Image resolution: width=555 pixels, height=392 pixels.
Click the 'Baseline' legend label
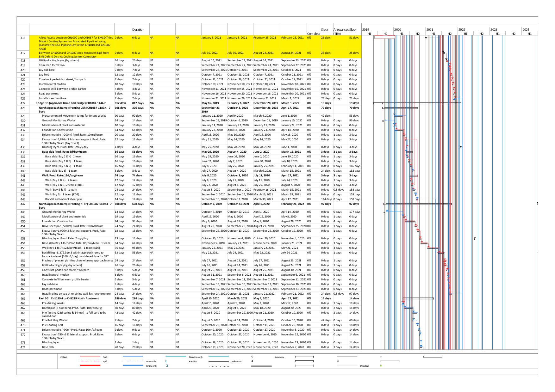[193, 361]
